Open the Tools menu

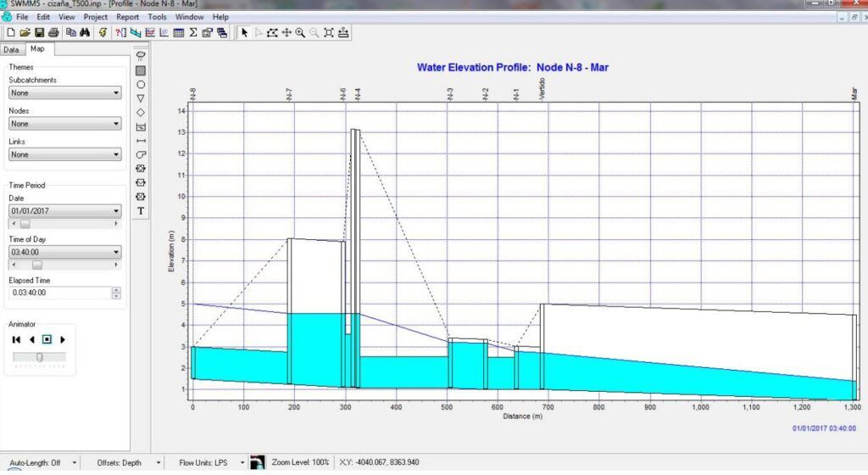point(157,17)
